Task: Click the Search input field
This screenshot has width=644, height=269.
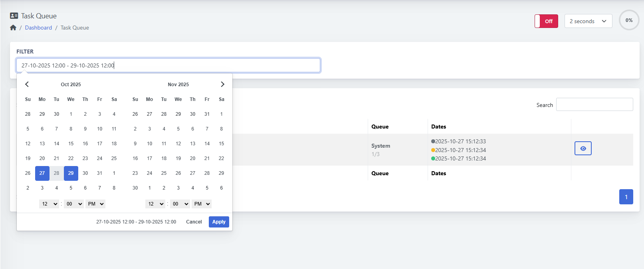Action: tap(594, 105)
